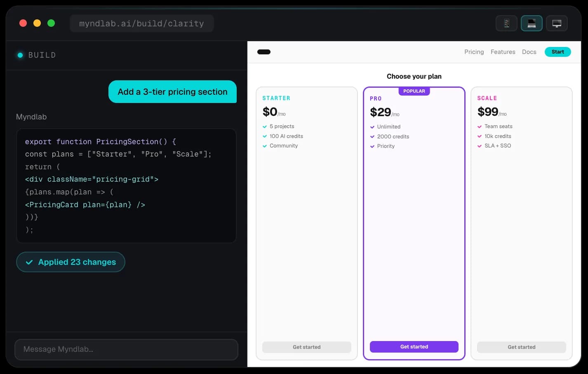Click the checkmark next to 2000 credits

point(372,137)
